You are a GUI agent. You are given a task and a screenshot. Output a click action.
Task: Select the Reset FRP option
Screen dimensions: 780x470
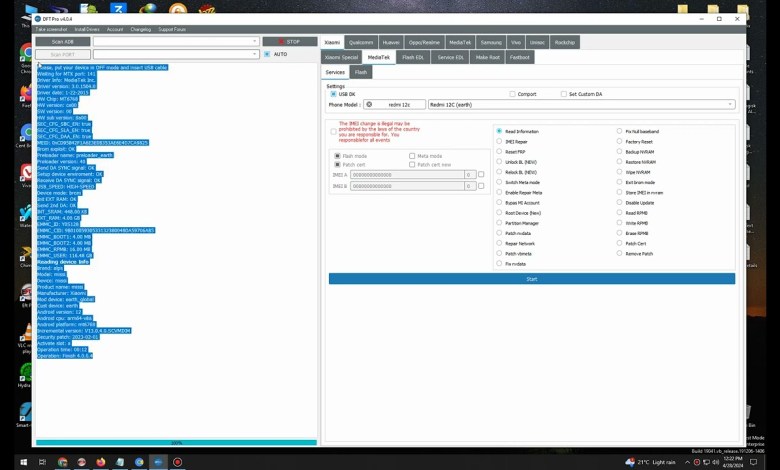pos(499,152)
